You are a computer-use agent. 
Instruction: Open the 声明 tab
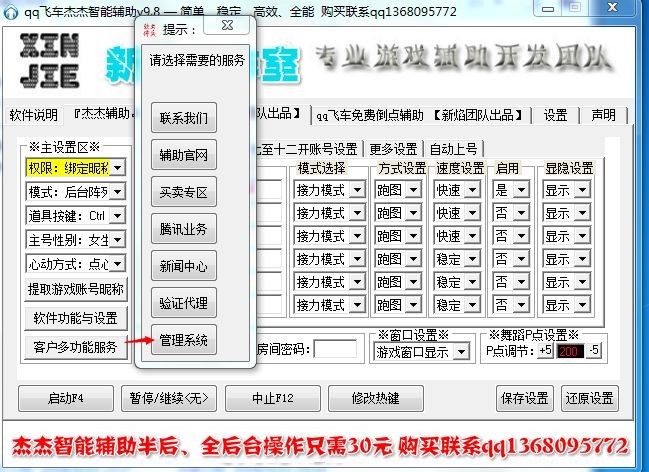[603, 115]
